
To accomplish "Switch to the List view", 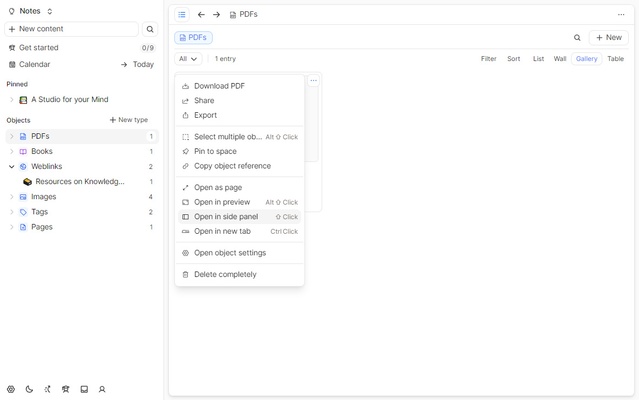I will tap(538, 59).
